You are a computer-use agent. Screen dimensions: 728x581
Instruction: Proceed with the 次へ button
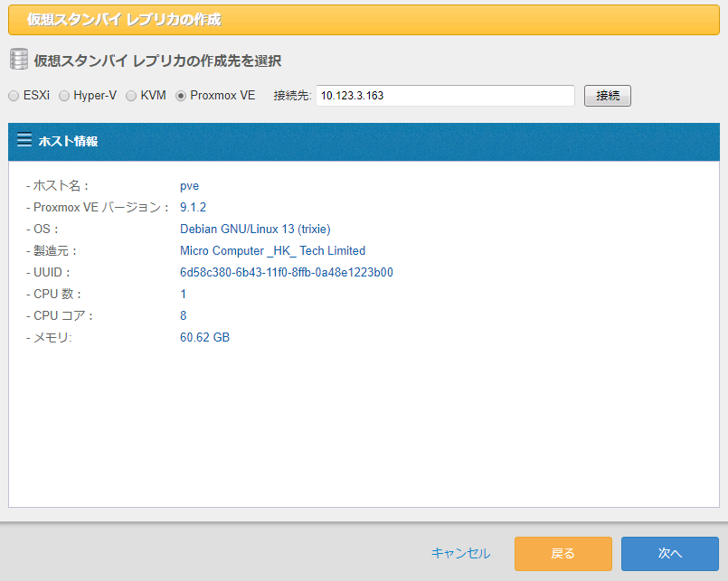(669, 553)
